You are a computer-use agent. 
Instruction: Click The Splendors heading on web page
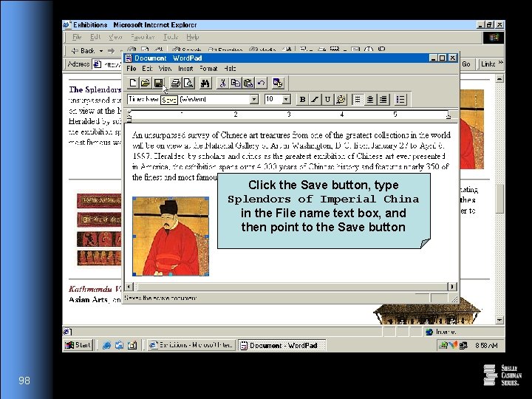click(95, 89)
